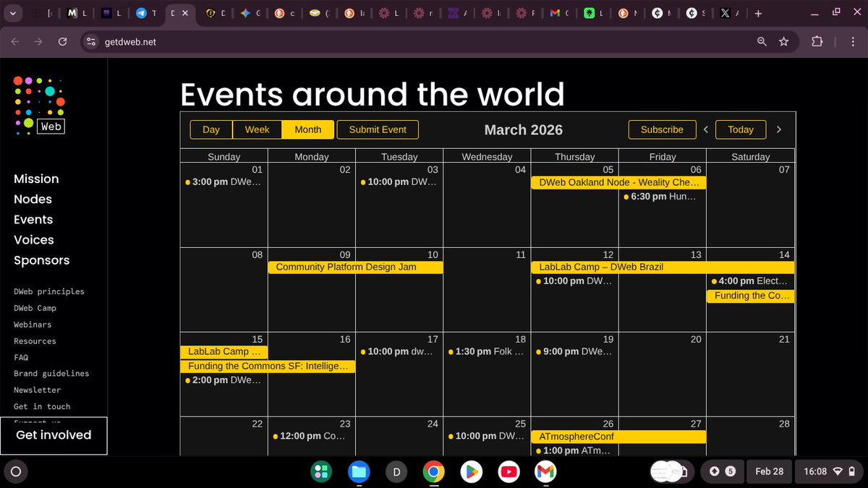
Task: Open the DWeb principles link
Action: [x=49, y=291]
